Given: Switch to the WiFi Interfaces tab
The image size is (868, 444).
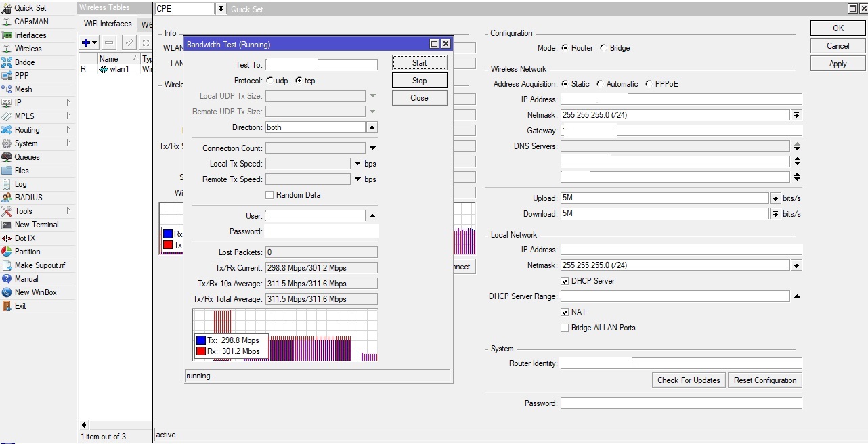Looking at the screenshot, I should [x=106, y=22].
